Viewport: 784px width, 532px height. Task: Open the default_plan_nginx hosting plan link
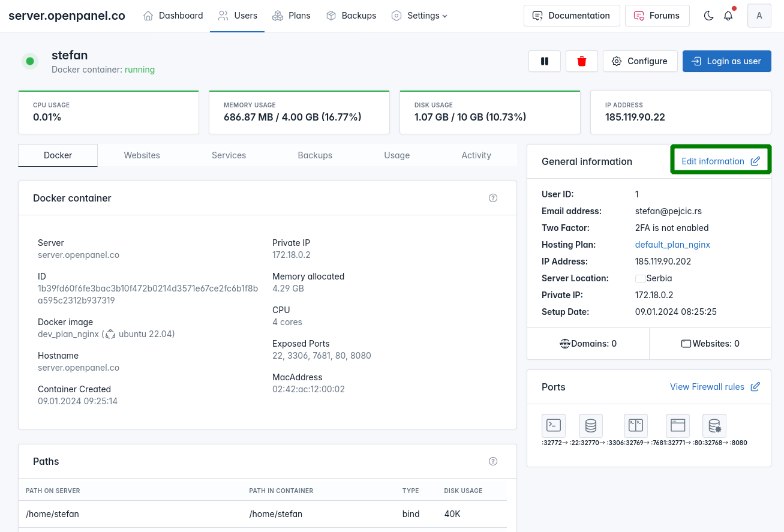coord(672,245)
